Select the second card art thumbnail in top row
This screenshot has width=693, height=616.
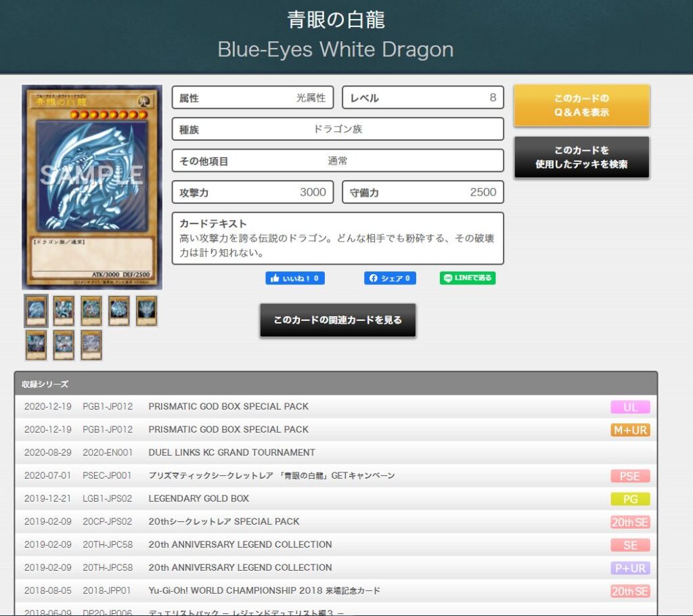pyautogui.click(x=64, y=311)
